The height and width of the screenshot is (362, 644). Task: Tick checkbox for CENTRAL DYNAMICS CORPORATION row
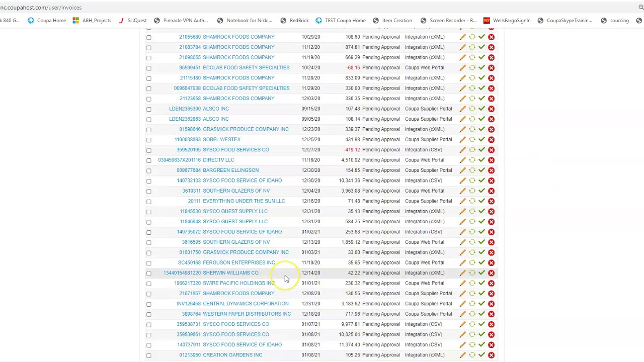click(x=148, y=304)
